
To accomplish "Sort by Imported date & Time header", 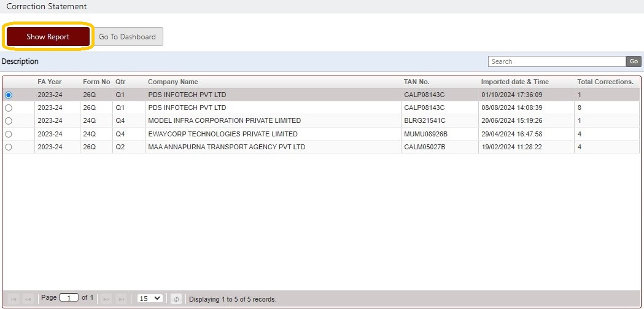I will [515, 82].
